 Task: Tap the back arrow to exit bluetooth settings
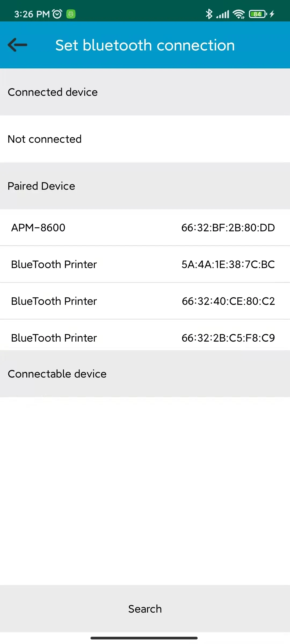[17, 45]
